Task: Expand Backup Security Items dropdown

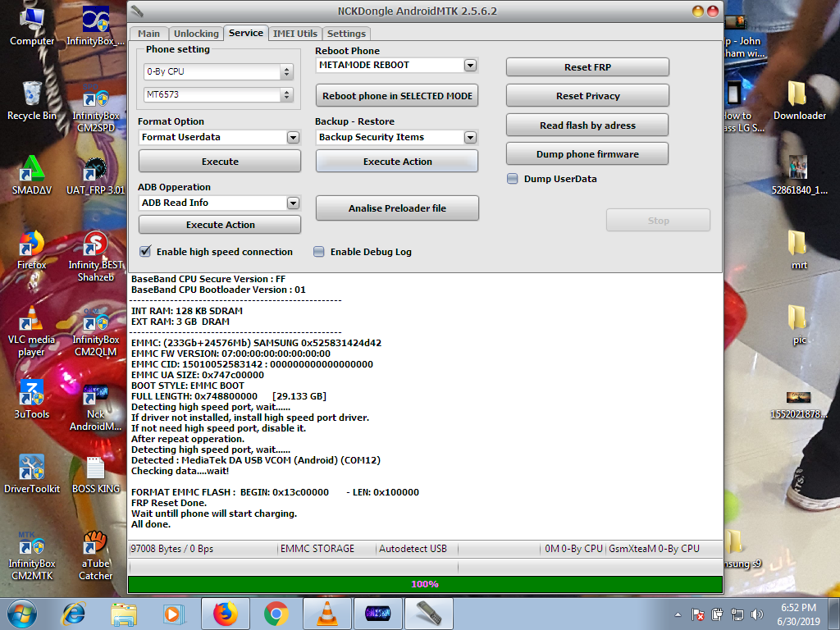Action: point(470,137)
